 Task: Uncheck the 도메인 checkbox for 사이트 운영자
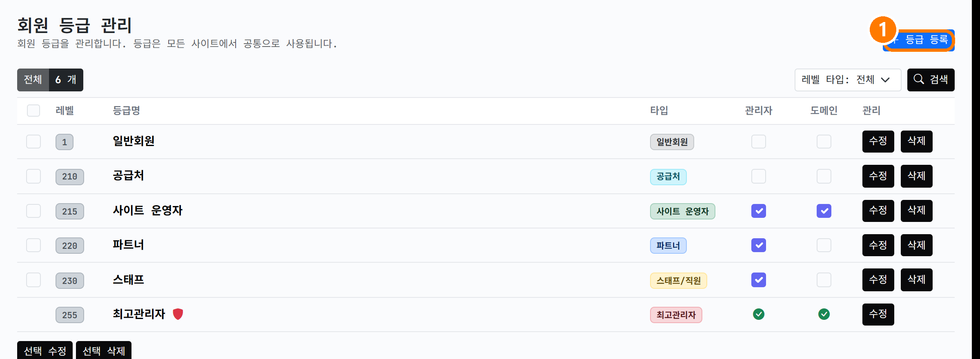(x=824, y=211)
